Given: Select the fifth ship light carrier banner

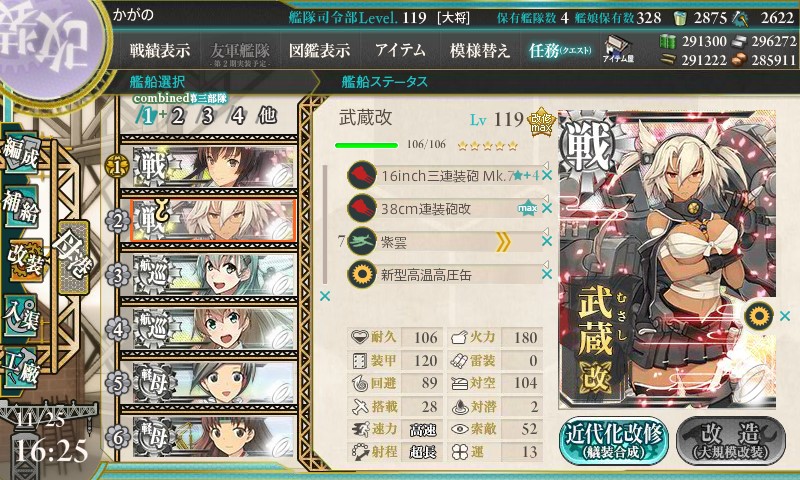Looking at the screenshot, I should 214,383.
